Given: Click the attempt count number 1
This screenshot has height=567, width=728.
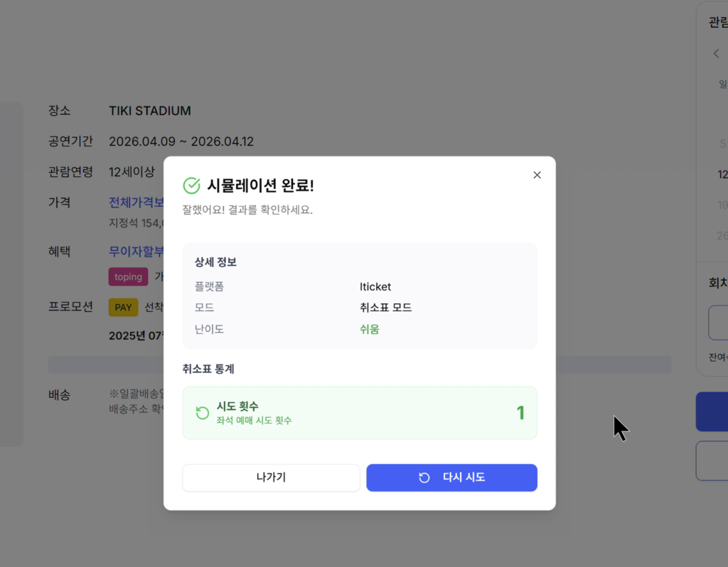Looking at the screenshot, I should (520, 413).
